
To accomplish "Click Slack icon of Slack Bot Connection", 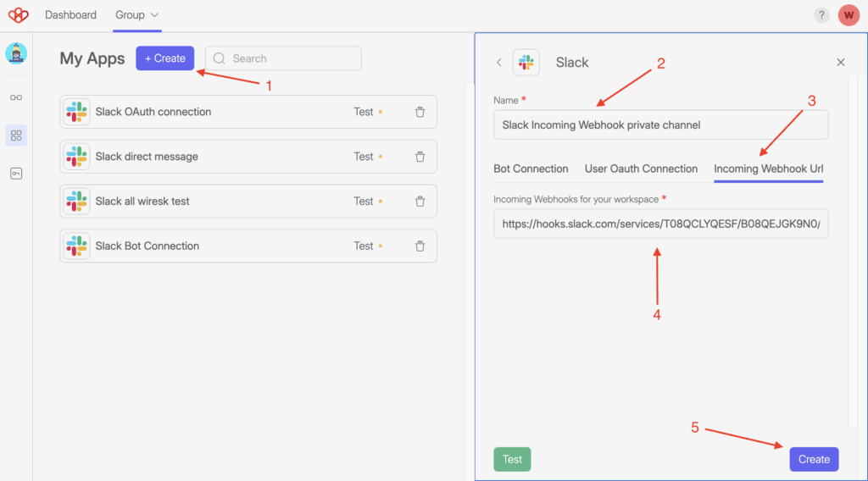I will (76, 246).
